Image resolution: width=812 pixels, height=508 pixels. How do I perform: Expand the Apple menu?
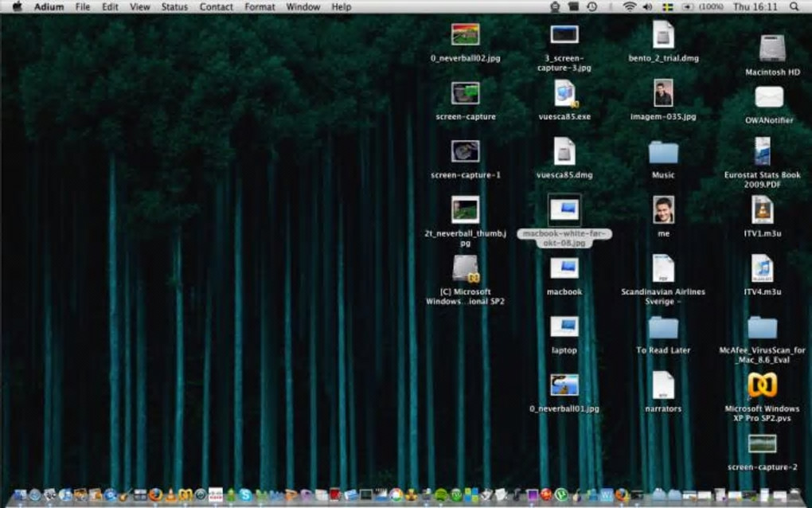point(17,6)
